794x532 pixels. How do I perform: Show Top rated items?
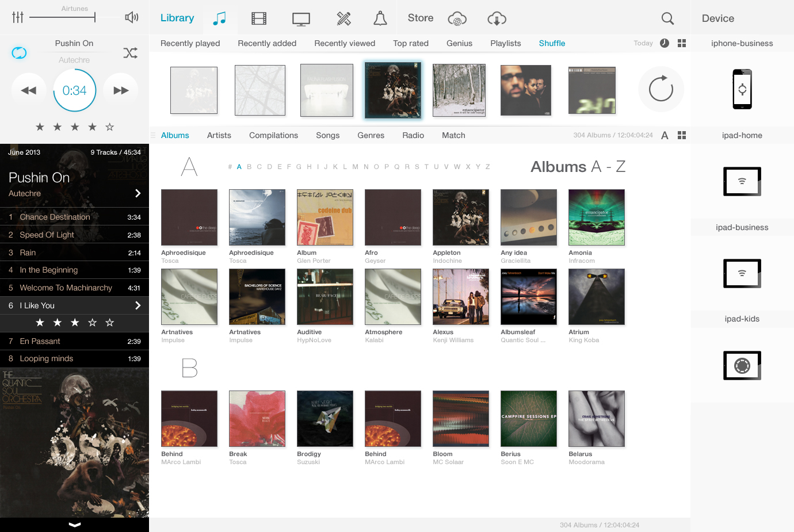[411, 43]
